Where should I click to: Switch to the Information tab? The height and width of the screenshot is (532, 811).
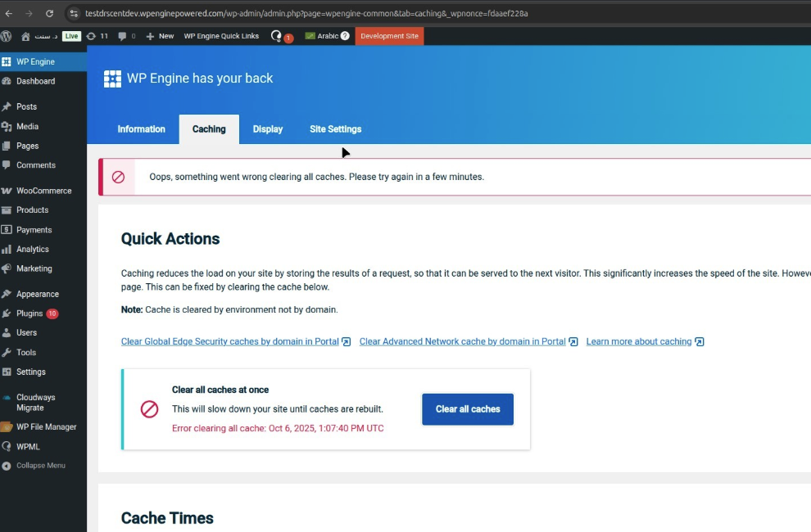click(141, 129)
